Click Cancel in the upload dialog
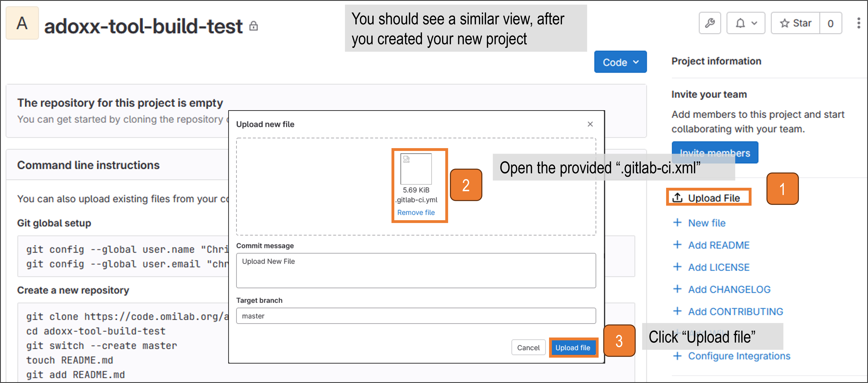This screenshot has width=868, height=383. [528, 348]
